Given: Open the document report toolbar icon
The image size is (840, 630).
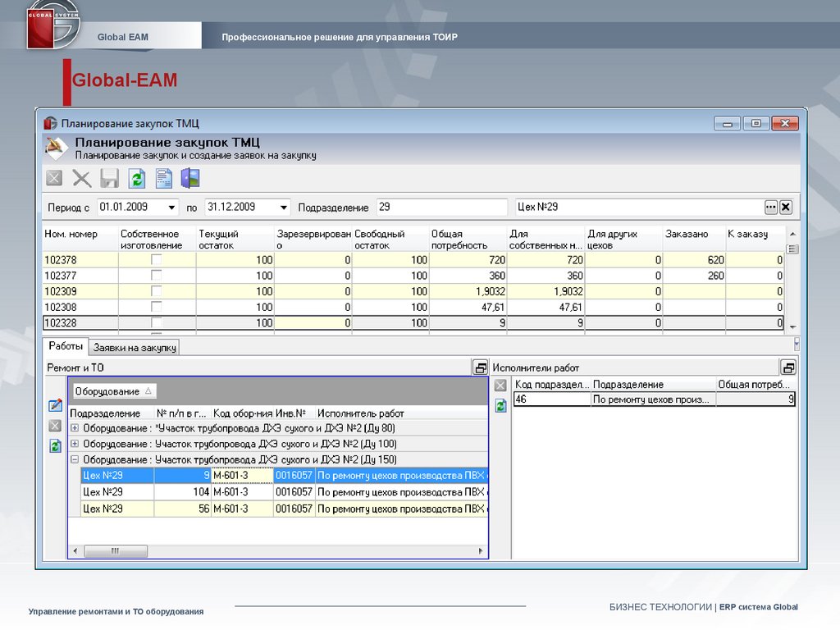Looking at the screenshot, I should 163,178.
